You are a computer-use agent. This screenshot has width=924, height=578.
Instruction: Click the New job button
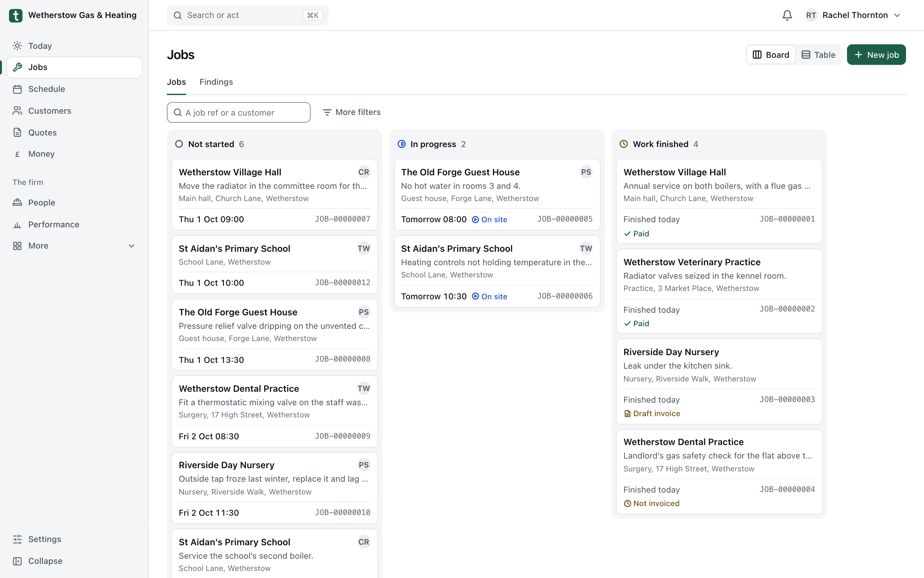tap(876, 55)
